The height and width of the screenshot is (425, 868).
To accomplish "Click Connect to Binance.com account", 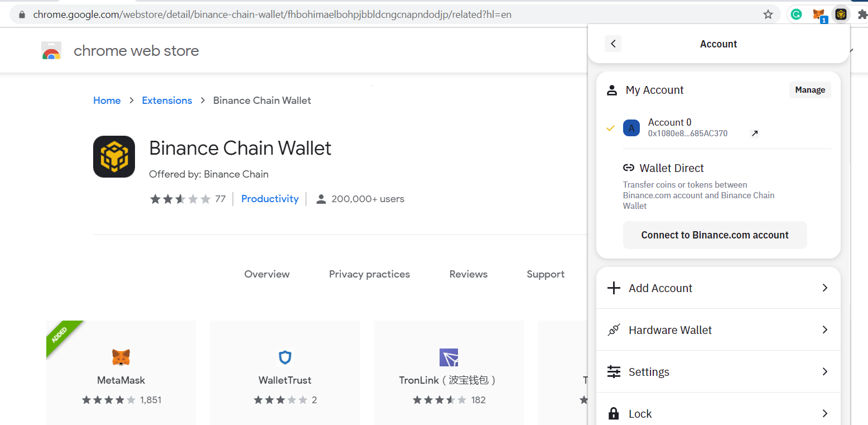I will coord(715,235).
